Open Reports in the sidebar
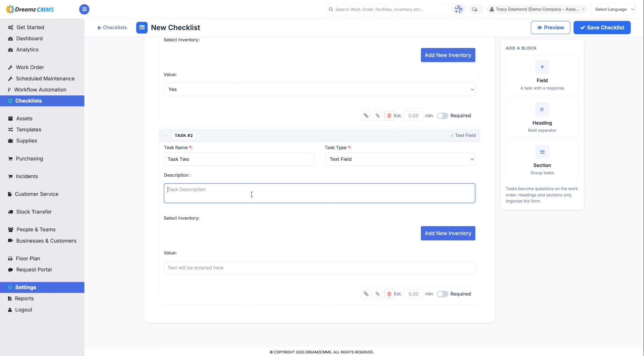The image size is (644, 356). (24, 299)
